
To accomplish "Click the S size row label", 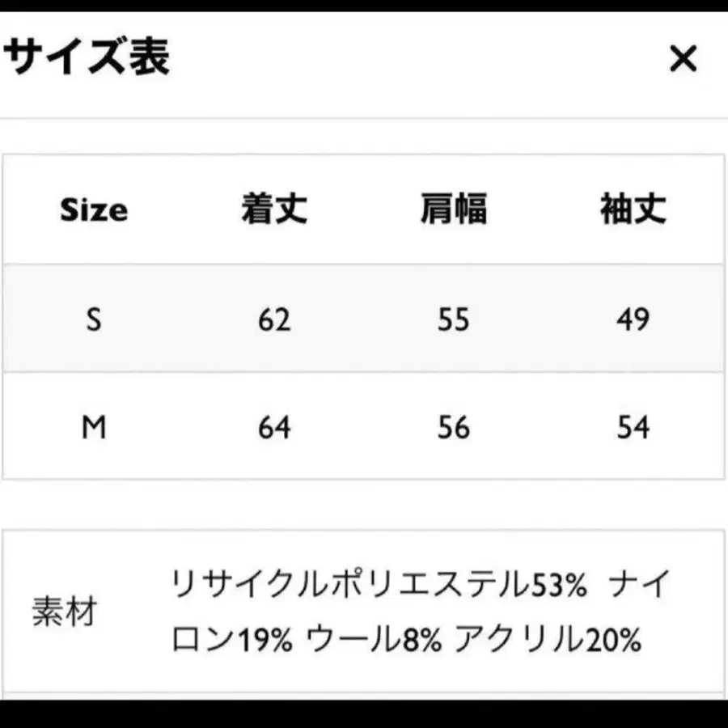I will pyautogui.click(x=94, y=320).
